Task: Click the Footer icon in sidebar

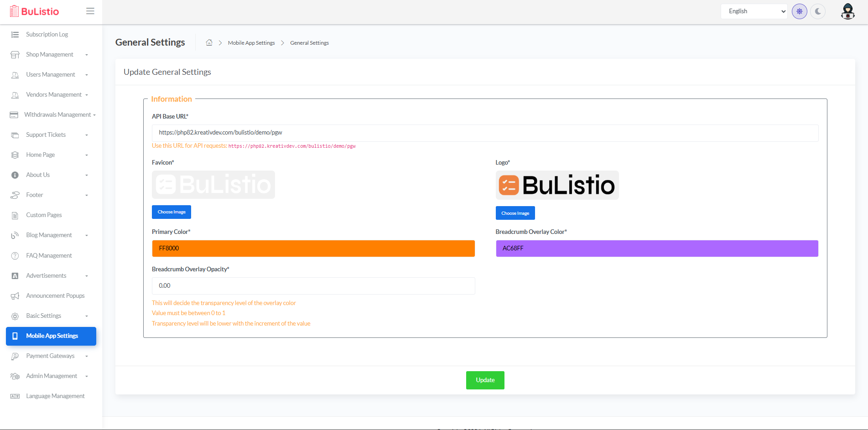Action: coord(15,195)
